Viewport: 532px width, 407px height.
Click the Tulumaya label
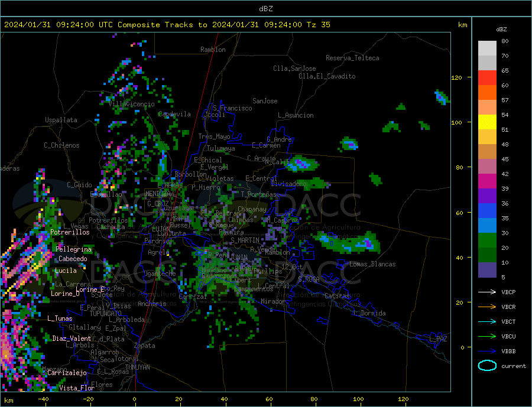point(221,148)
